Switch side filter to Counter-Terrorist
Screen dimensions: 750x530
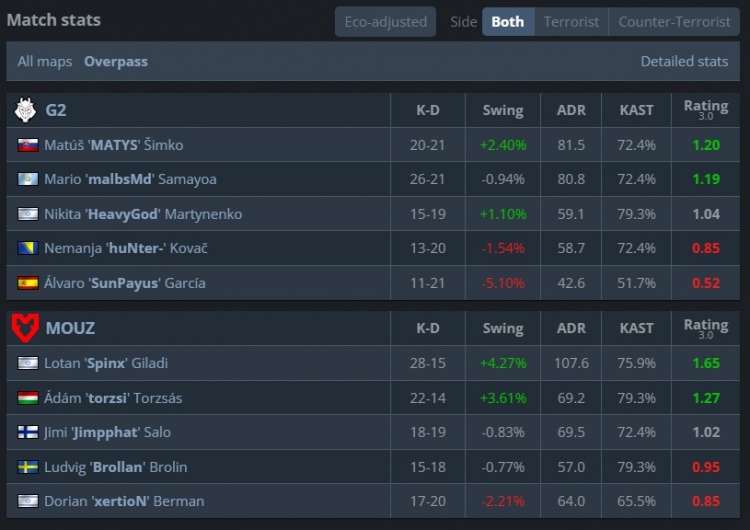[674, 21]
